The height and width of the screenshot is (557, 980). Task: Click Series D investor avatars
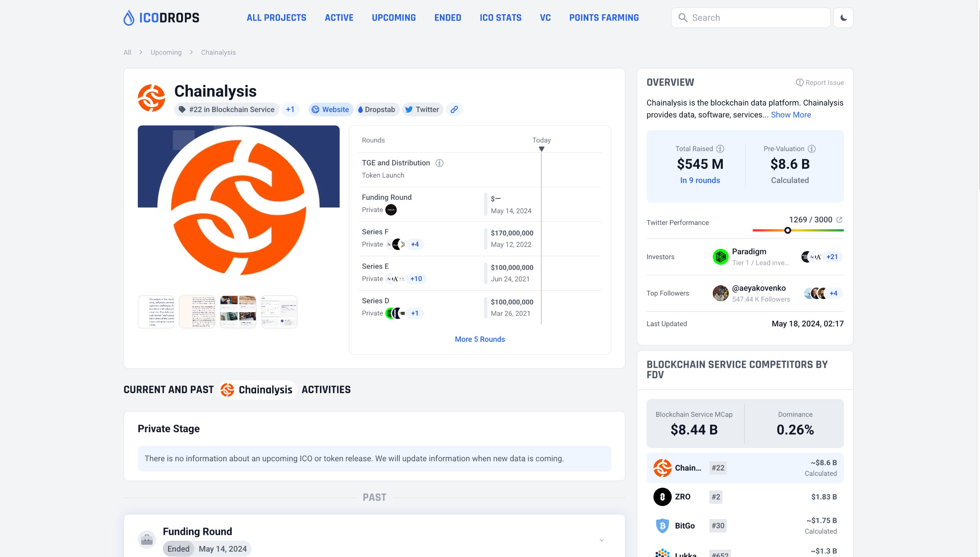[395, 313]
